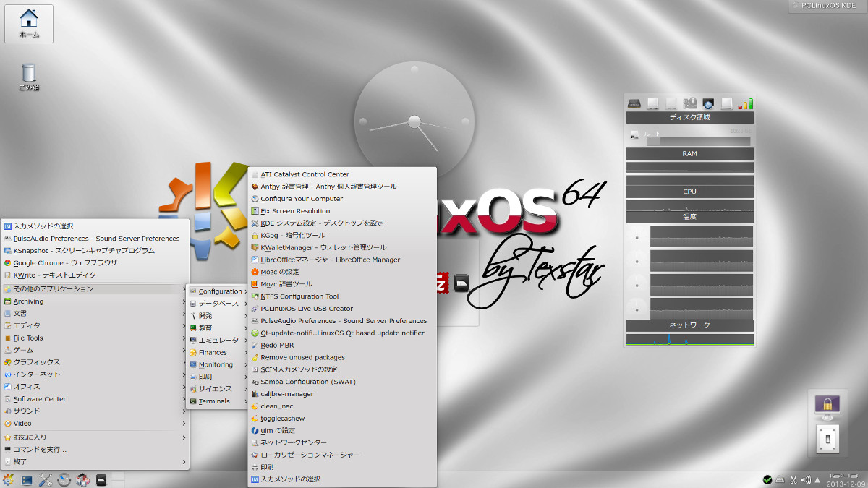Select Fix Screen Resolution

[x=342, y=211]
